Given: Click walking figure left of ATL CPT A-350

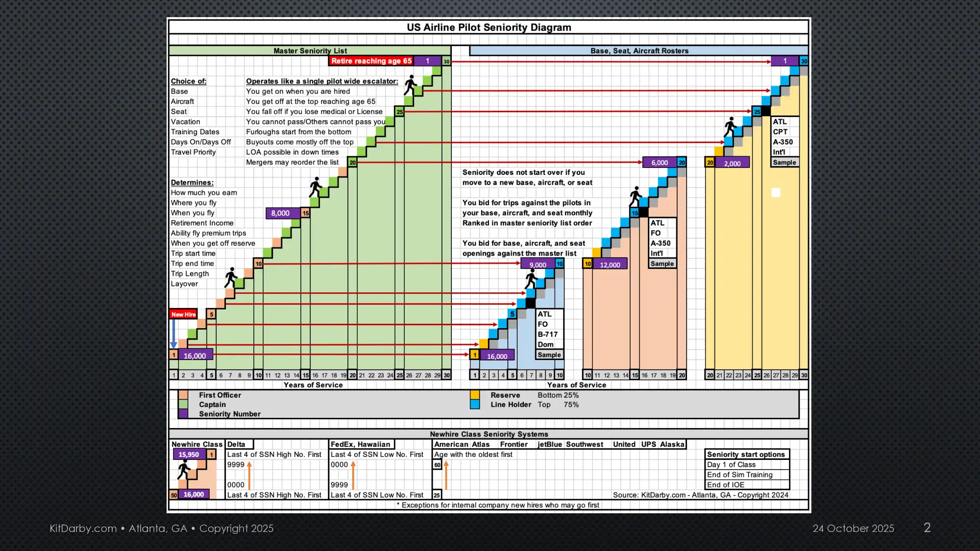Looking at the screenshot, I should tap(730, 127).
